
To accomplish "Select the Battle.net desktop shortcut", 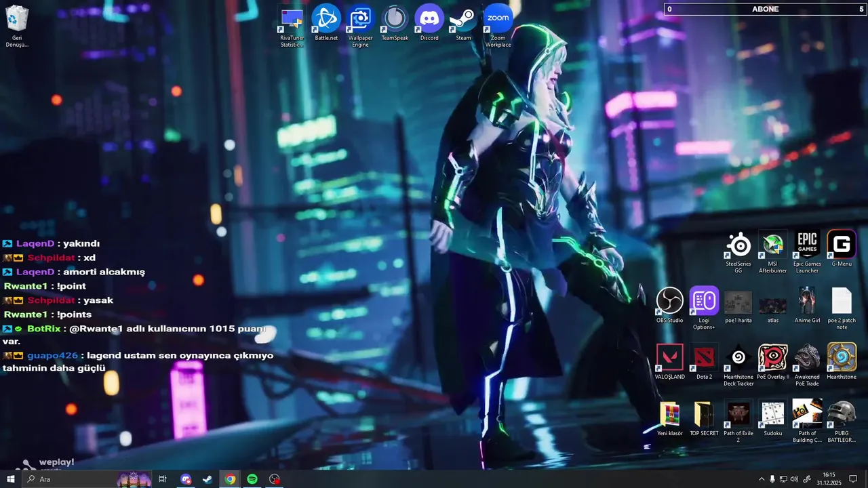I will click(326, 23).
